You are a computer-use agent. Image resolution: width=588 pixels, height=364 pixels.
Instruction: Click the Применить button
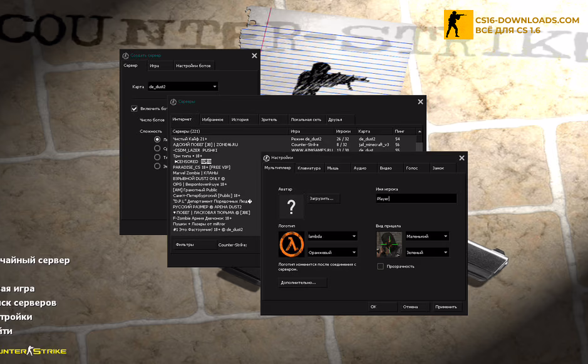click(447, 306)
